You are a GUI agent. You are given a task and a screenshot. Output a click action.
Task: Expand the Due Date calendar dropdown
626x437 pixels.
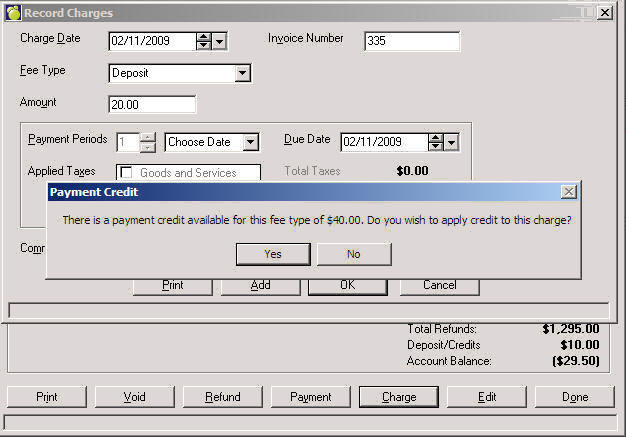(451, 142)
